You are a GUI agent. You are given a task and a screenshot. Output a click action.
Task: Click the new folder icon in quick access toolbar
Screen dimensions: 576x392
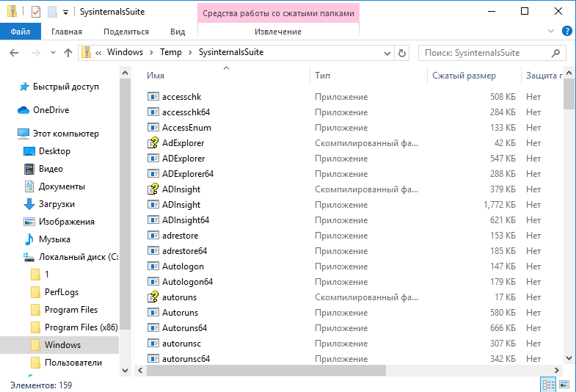tap(52, 12)
